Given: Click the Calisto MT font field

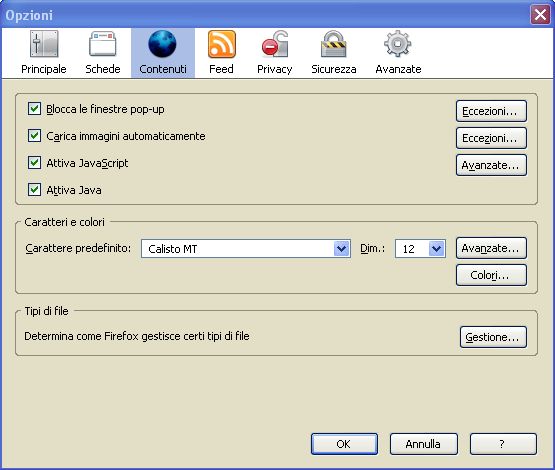Looking at the screenshot, I should tap(246, 249).
